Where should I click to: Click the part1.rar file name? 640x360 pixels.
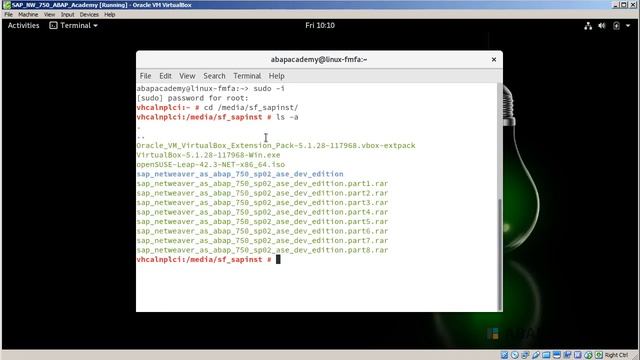pos(262,184)
